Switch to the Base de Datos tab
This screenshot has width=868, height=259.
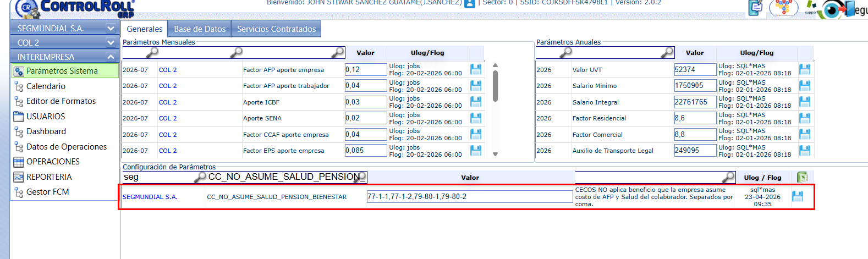200,29
